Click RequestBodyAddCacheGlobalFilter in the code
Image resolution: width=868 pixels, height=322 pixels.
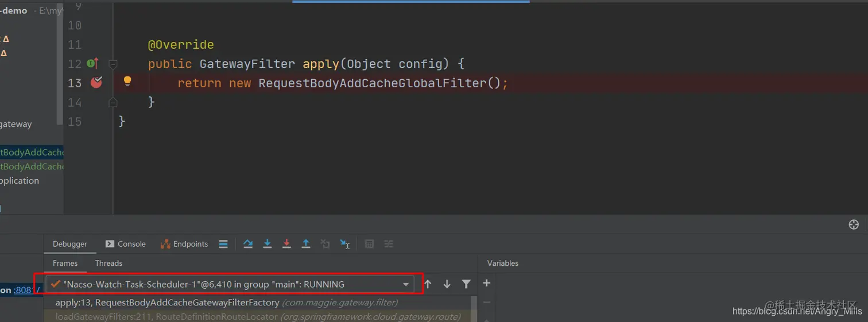point(373,83)
